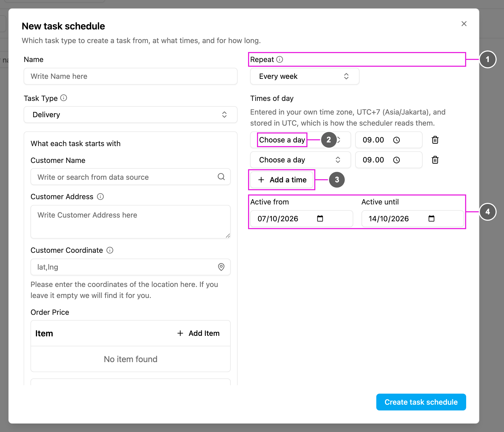Open calendar picker for Active from date
Screen dimensions: 504x432
pos(320,218)
